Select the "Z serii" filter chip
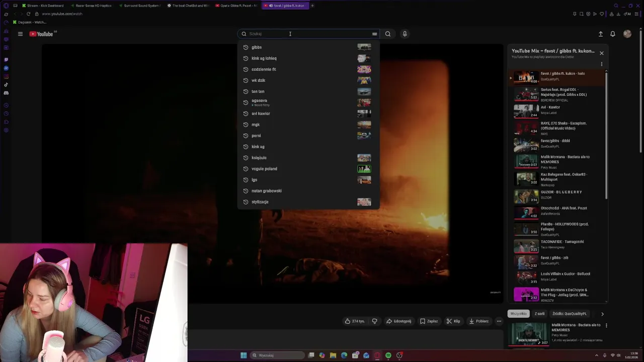This screenshot has width=644, height=362. pos(539,314)
